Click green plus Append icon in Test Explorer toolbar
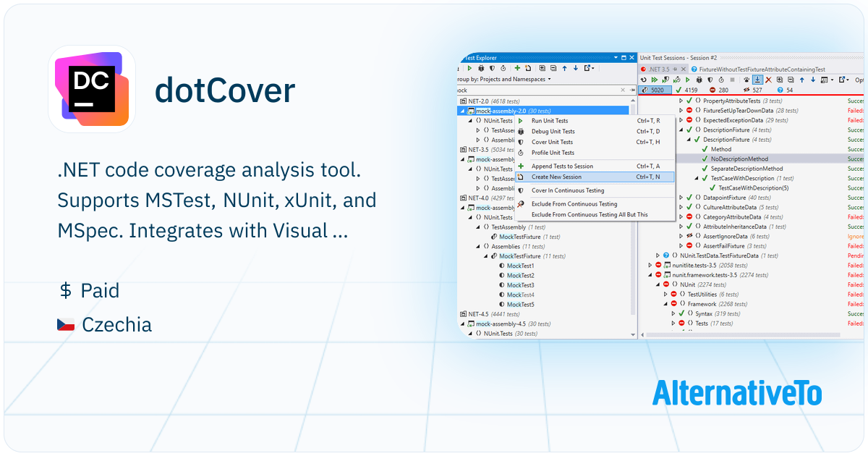 (517, 68)
